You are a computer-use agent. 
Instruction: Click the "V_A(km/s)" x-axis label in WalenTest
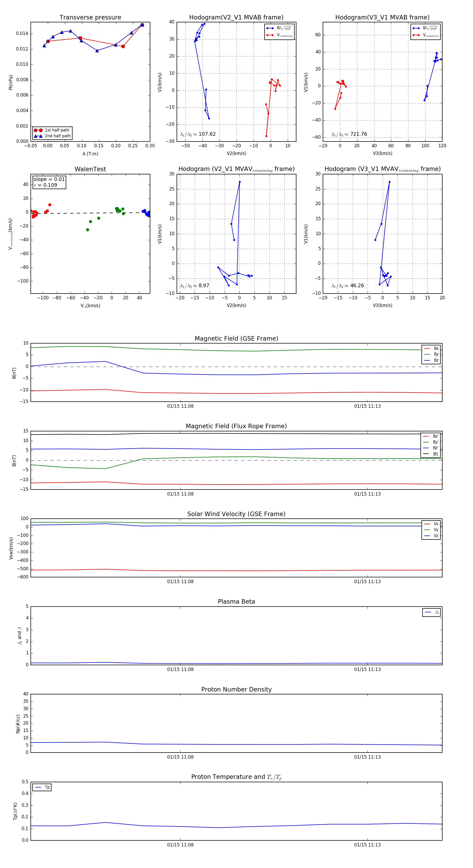coord(90,306)
